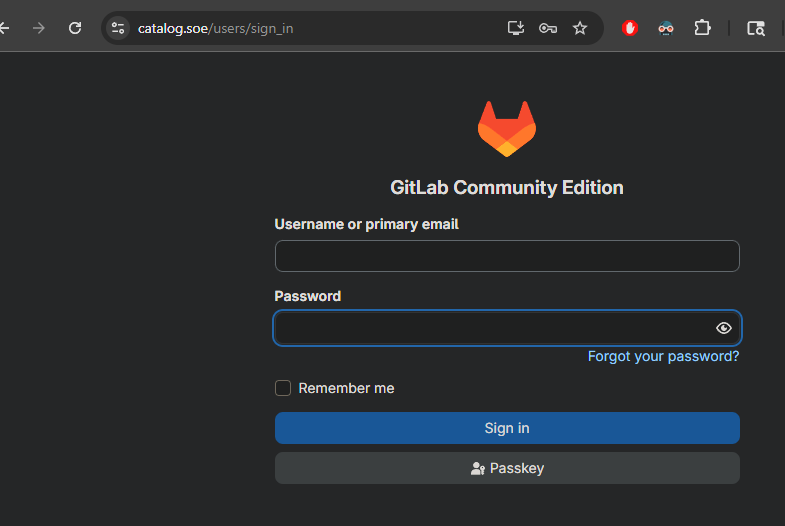The height and width of the screenshot is (526, 785).
Task: Show password using the eye icon
Action: point(724,328)
